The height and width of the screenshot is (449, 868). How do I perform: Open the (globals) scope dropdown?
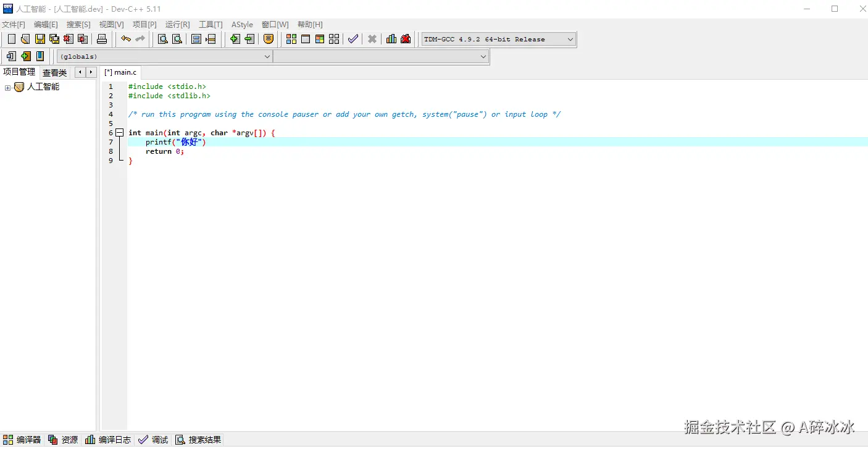[164, 56]
